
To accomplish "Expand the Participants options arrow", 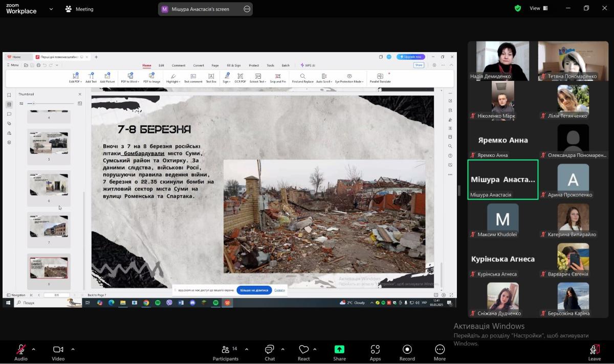I will point(247,349).
